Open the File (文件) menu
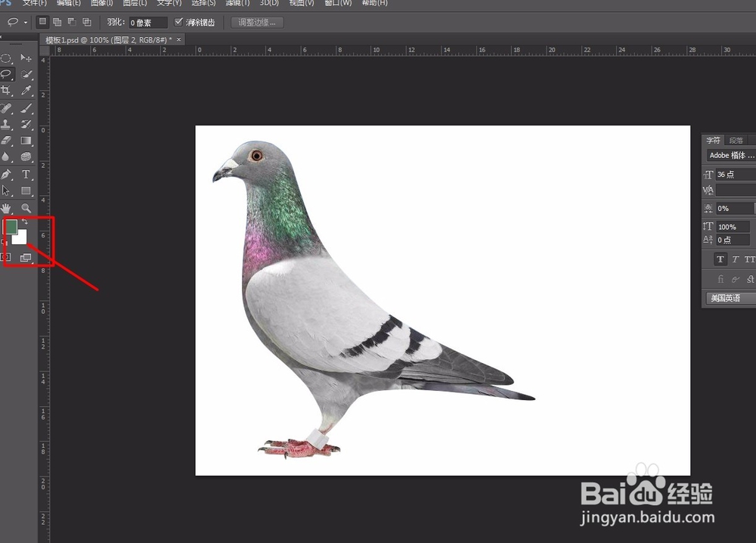 (35, 3)
